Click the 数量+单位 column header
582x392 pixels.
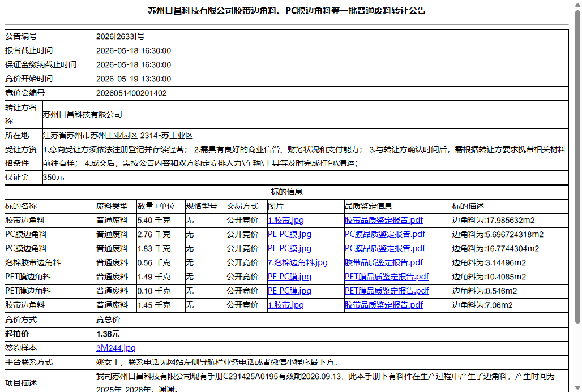pos(156,206)
